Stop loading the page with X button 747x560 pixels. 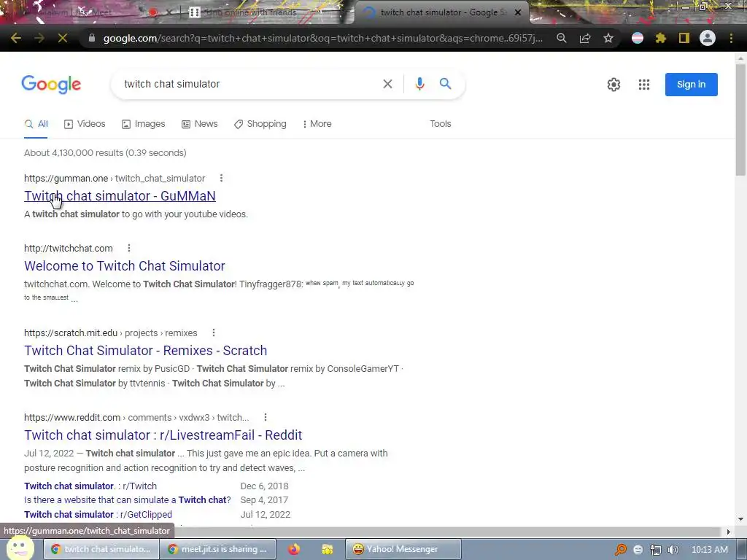(63, 38)
